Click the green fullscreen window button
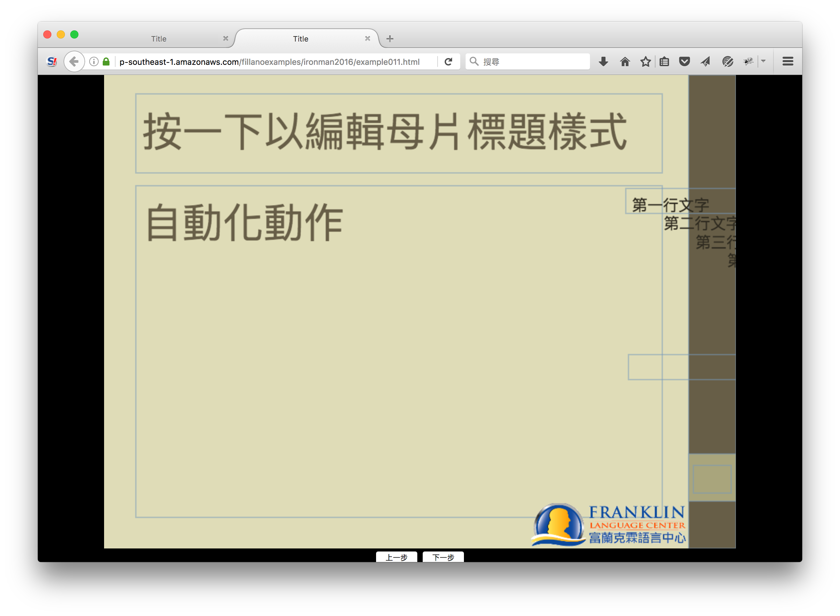Image resolution: width=840 pixels, height=616 pixels. (74, 35)
